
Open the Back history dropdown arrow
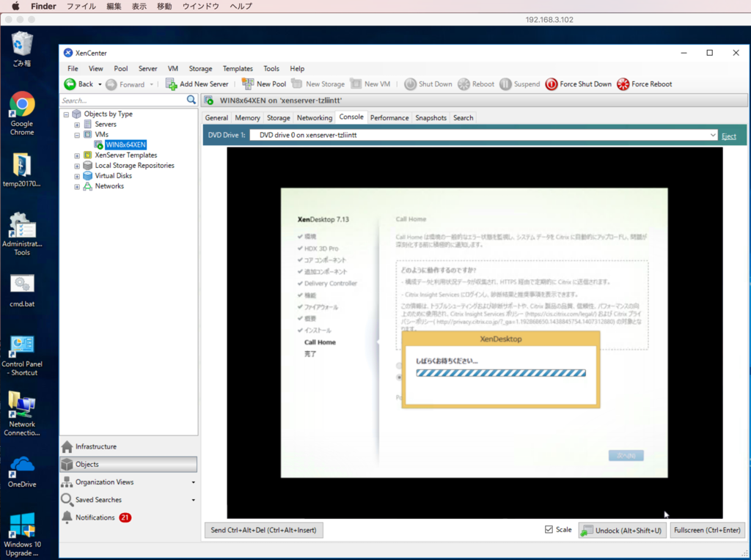pos(100,84)
